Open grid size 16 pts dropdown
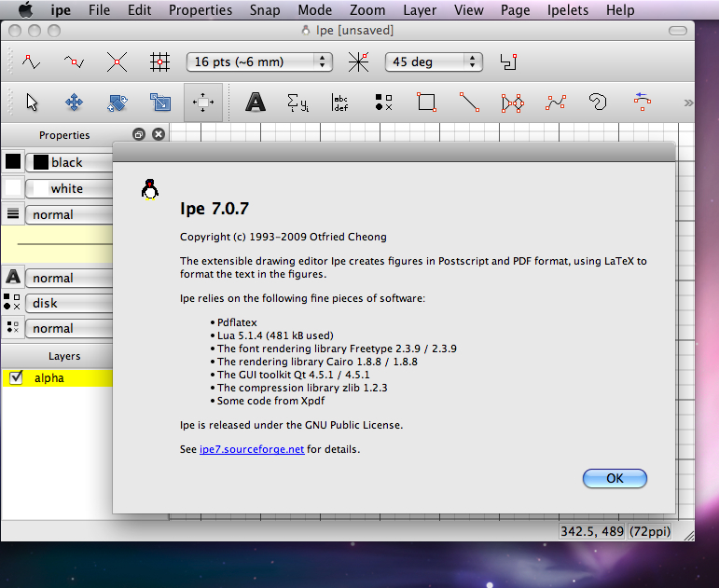Viewport: 719px width, 588px height. tap(259, 62)
